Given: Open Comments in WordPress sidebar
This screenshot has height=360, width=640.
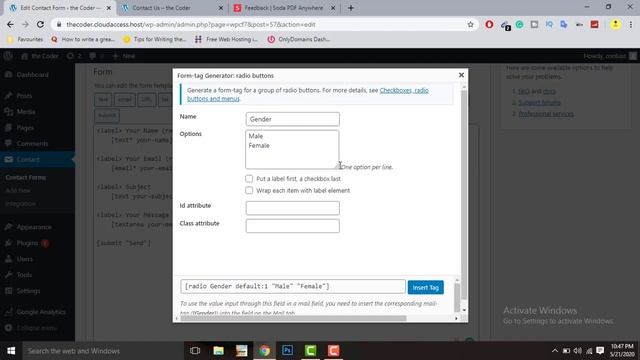Looking at the screenshot, I should 32,144.
